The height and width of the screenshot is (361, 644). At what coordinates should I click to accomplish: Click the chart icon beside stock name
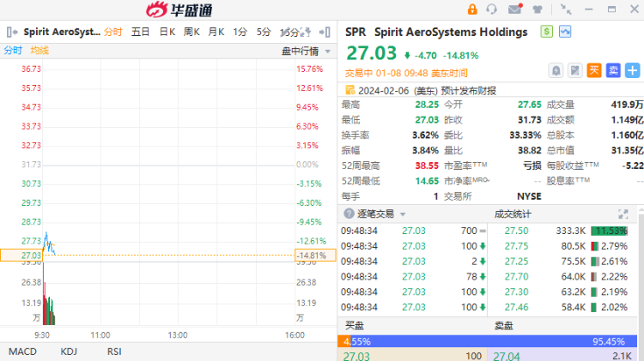(565, 32)
